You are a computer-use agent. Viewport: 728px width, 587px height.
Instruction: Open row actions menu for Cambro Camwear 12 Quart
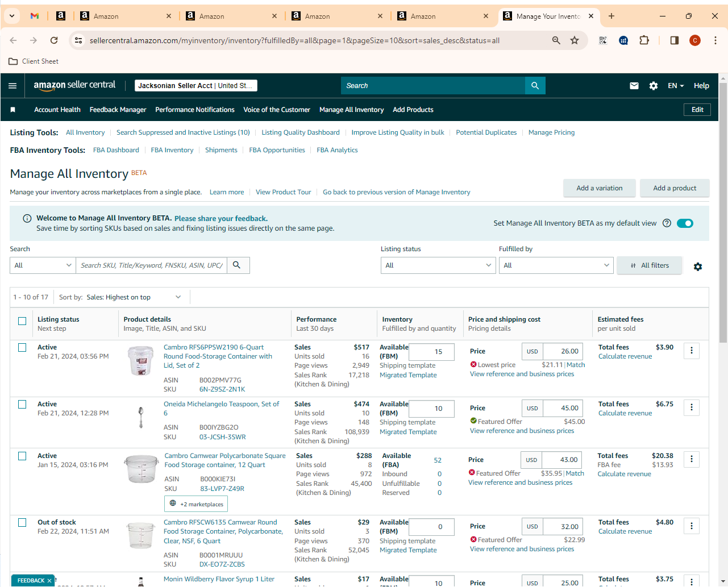click(x=692, y=459)
